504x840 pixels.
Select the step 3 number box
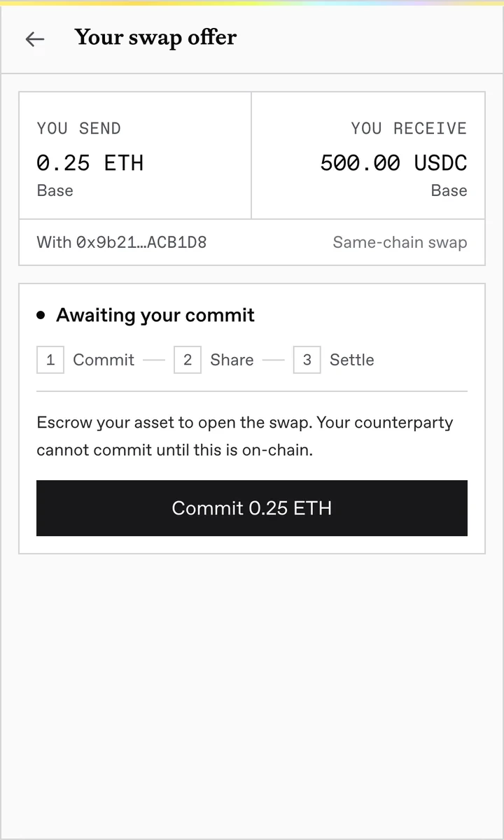pyautogui.click(x=307, y=360)
